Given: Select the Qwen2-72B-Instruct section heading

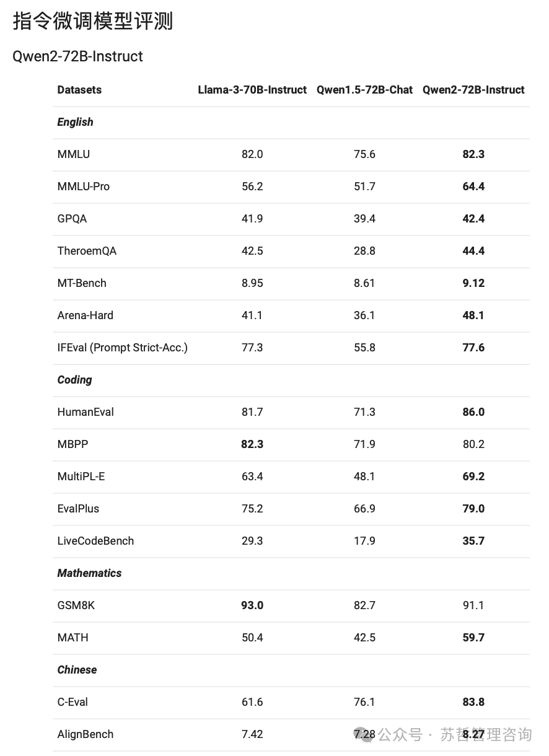Looking at the screenshot, I should pos(77,56).
